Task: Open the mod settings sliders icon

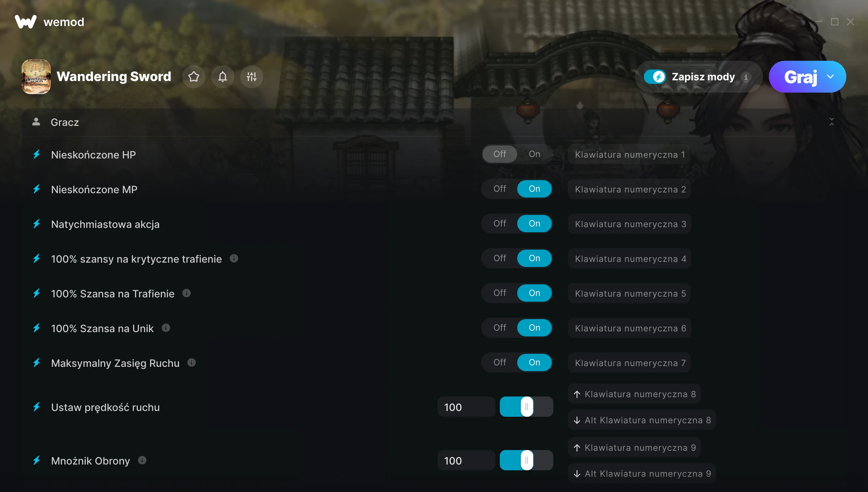Action: [x=252, y=77]
